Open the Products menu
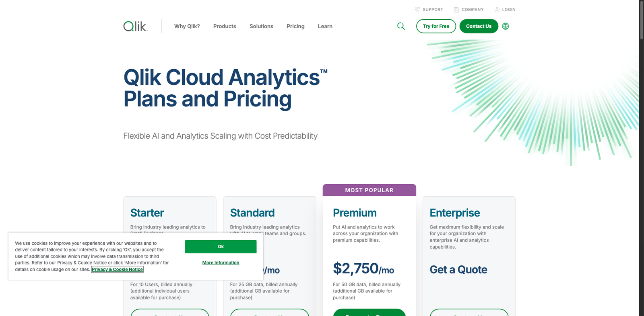644x316 pixels. pyautogui.click(x=225, y=26)
